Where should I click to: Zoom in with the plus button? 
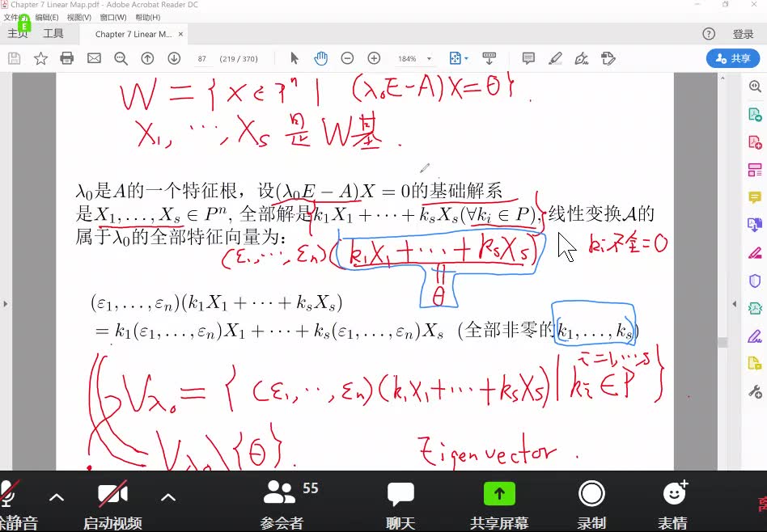[x=373, y=58]
